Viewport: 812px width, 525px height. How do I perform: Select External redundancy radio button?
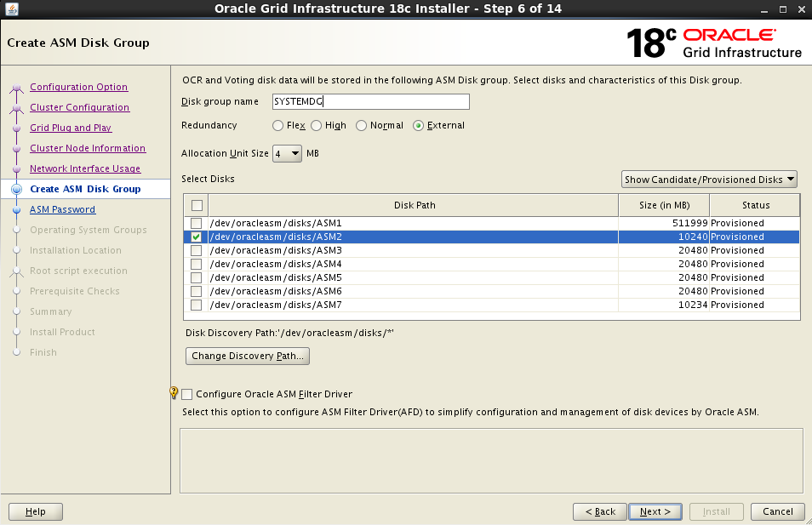(419, 125)
